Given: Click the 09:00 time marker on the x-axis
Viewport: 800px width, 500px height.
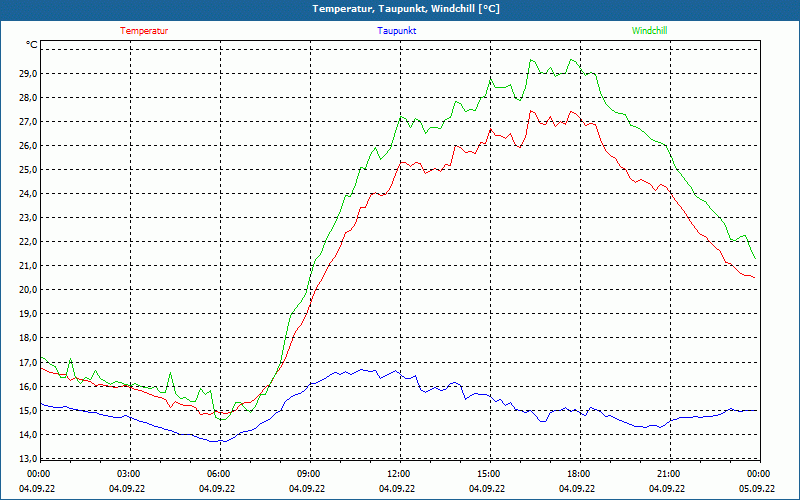Looking at the screenshot, I should [x=309, y=474].
